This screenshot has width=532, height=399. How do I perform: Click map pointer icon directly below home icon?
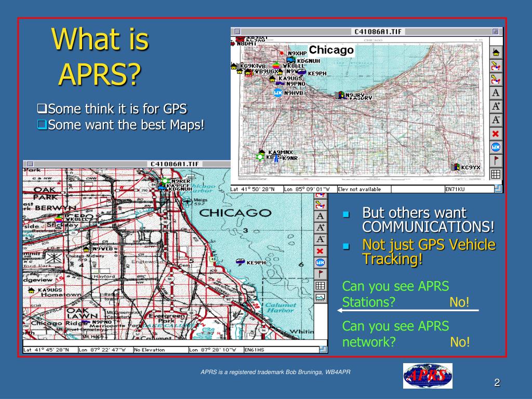[496, 66]
